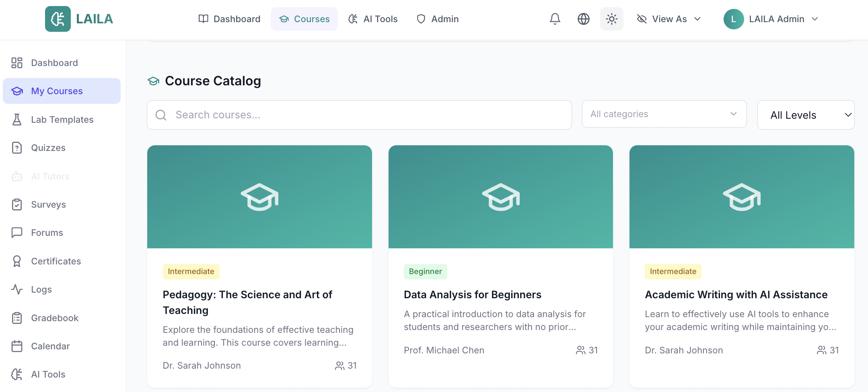Open the LAILA Admin account menu
The width and height of the screenshot is (868, 392).
pyautogui.click(x=771, y=19)
